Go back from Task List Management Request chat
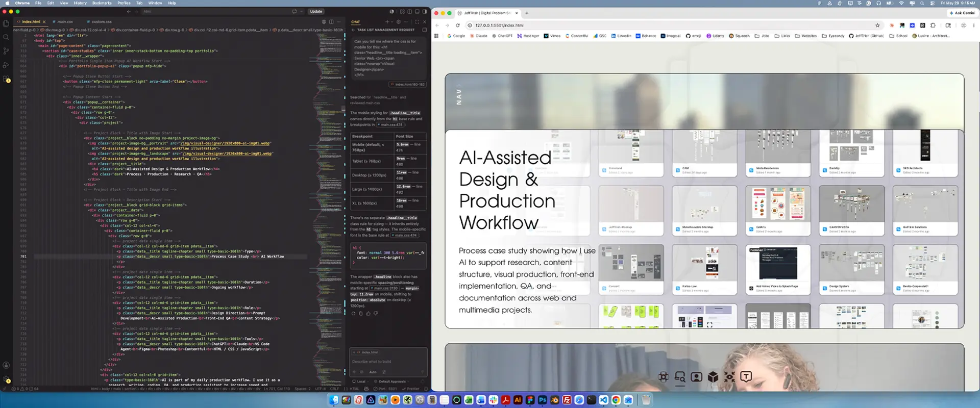The image size is (980, 408). tap(353, 30)
